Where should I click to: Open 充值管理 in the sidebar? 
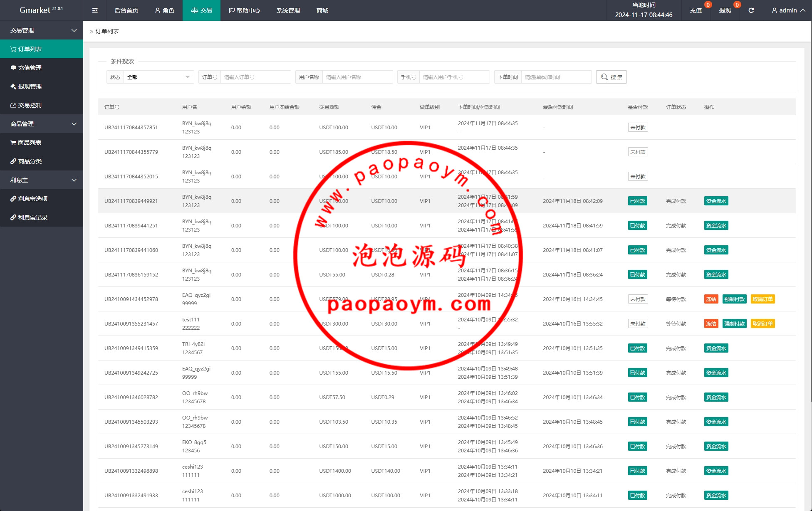pos(30,68)
